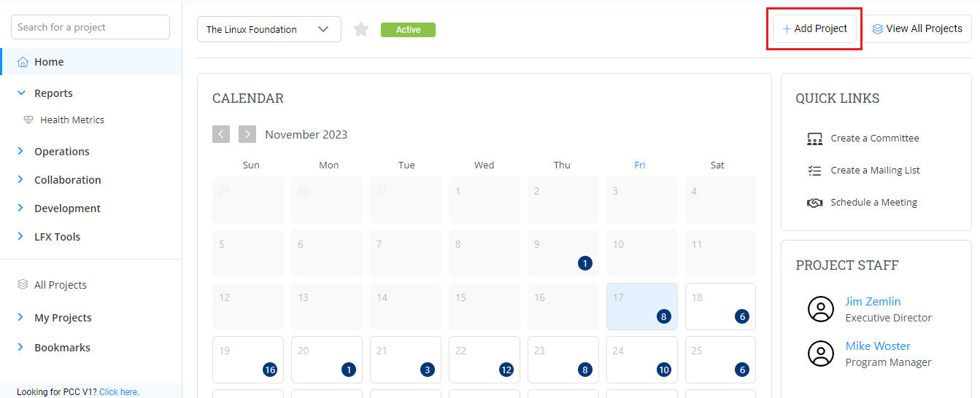
Task: Open Mike Woster's profile link
Action: [877, 346]
